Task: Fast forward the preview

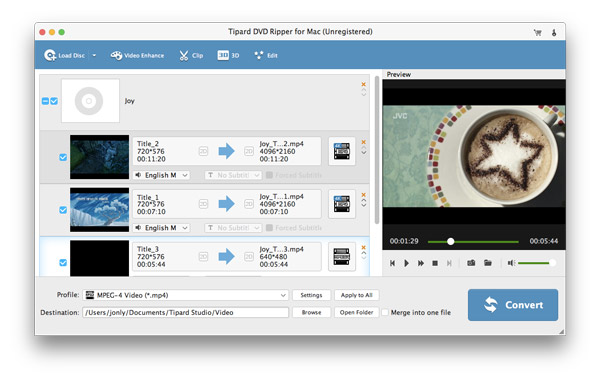Action: 421,263
